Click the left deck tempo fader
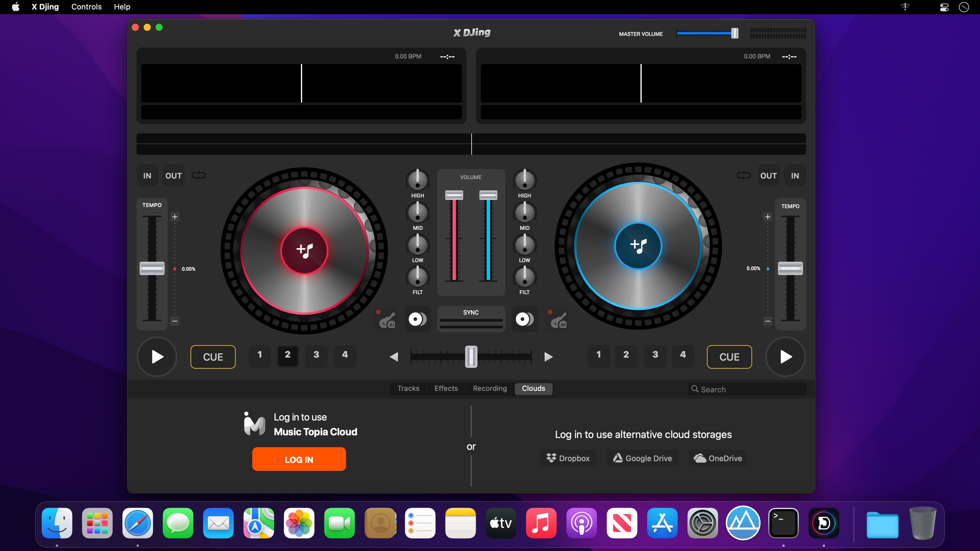This screenshot has height=551, width=980. click(x=152, y=268)
